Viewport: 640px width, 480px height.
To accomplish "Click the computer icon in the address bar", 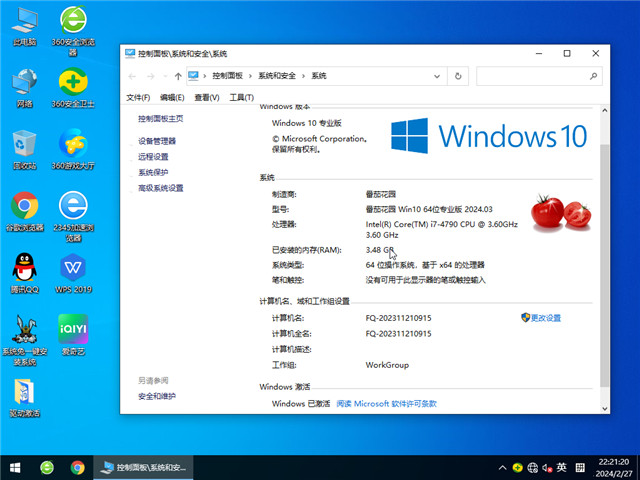I will pyautogui.click(x=193, y=76).
